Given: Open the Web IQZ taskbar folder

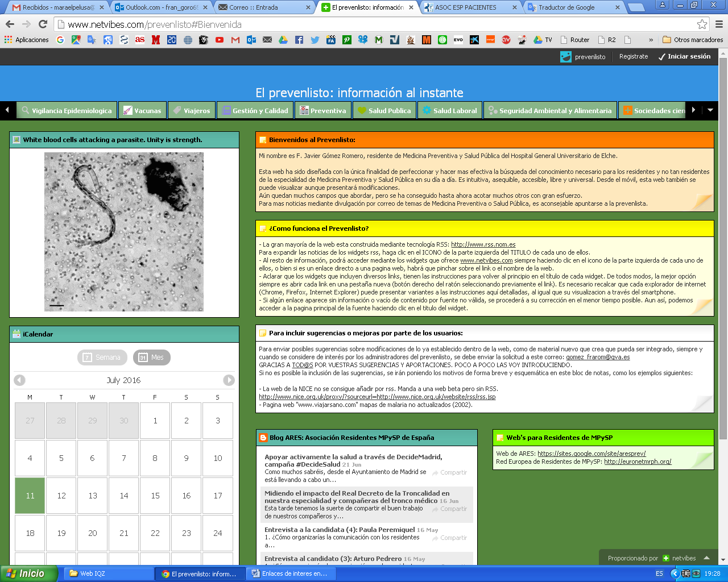Looking at the screenshot, I should (x=108, y=573).
